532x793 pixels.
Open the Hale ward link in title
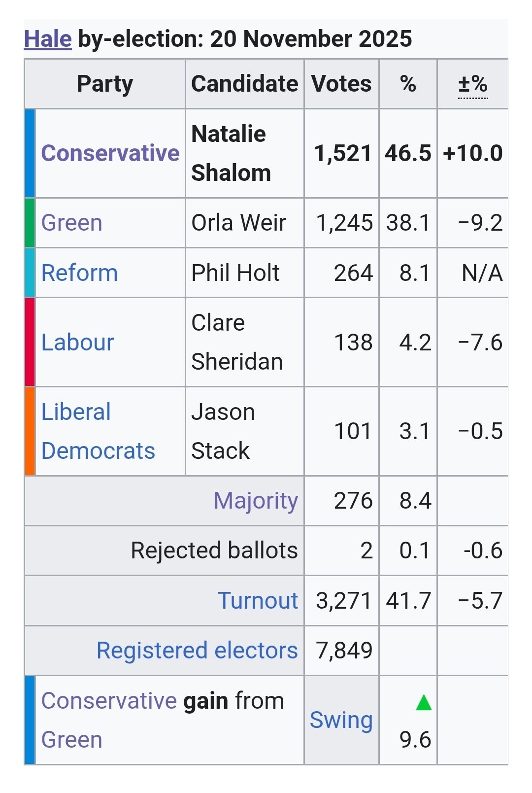(48, 39)
